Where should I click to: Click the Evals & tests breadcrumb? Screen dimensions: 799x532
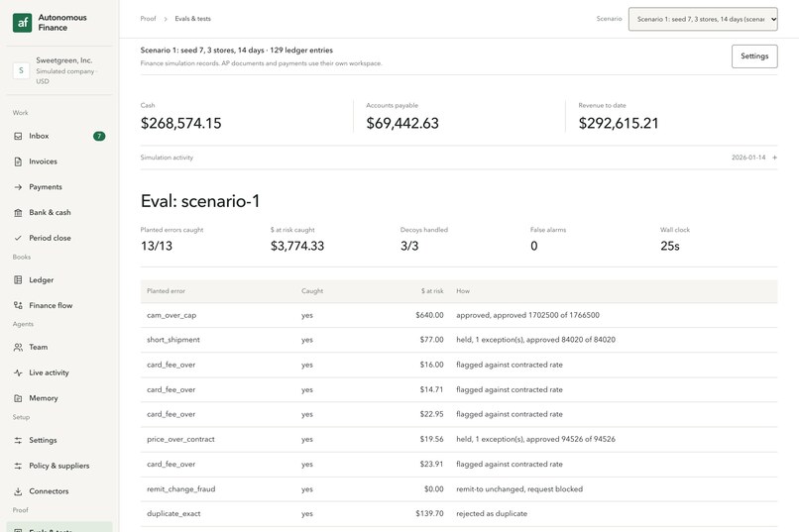tap(192, 19)
